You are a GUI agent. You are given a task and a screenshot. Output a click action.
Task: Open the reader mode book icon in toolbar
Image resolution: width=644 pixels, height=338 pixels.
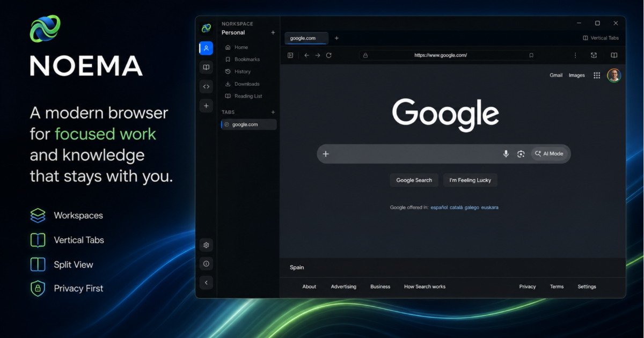coord(614,55)
